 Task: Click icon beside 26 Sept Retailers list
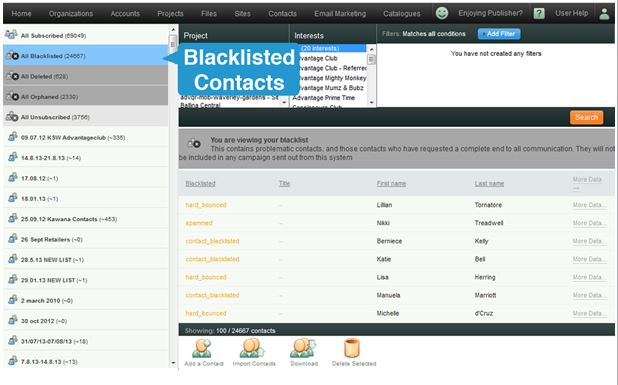[x=13, y=239]
